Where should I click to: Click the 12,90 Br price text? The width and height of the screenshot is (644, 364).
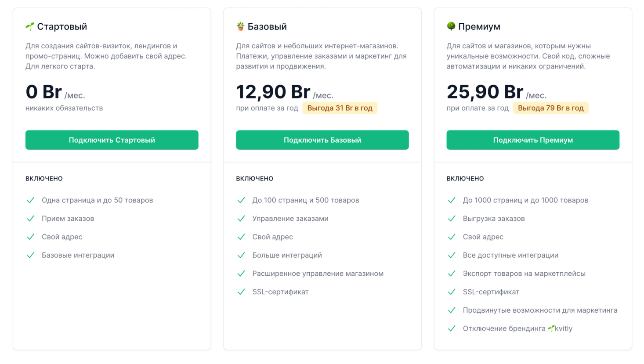coord(273,92)
